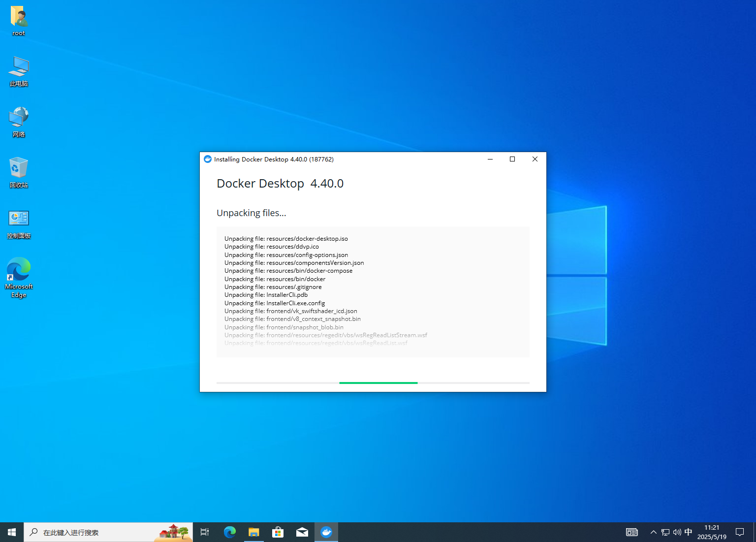This screenshot has height=542, width=756.
Task: Open Task View on the taskbar
Action: [x=205, y=532]
